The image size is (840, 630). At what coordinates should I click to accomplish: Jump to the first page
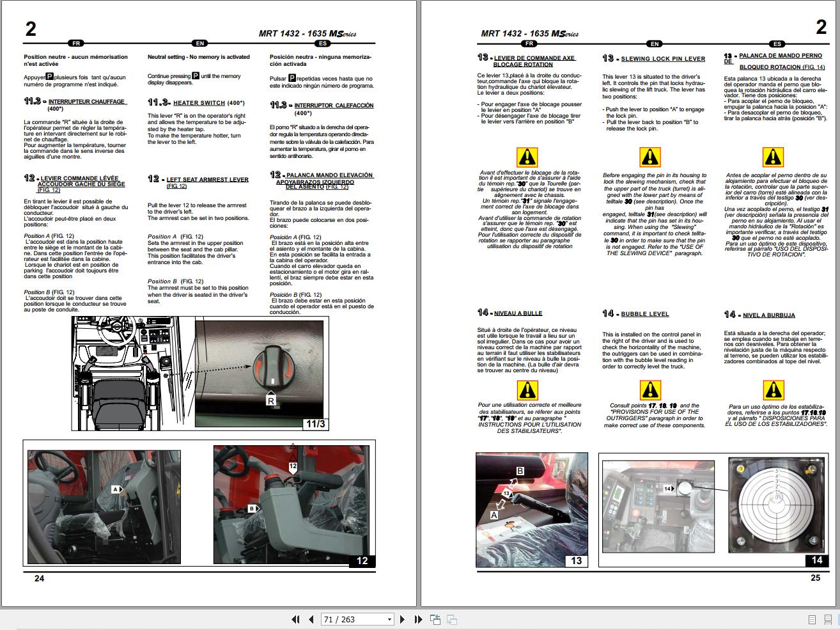pos(293,619)
